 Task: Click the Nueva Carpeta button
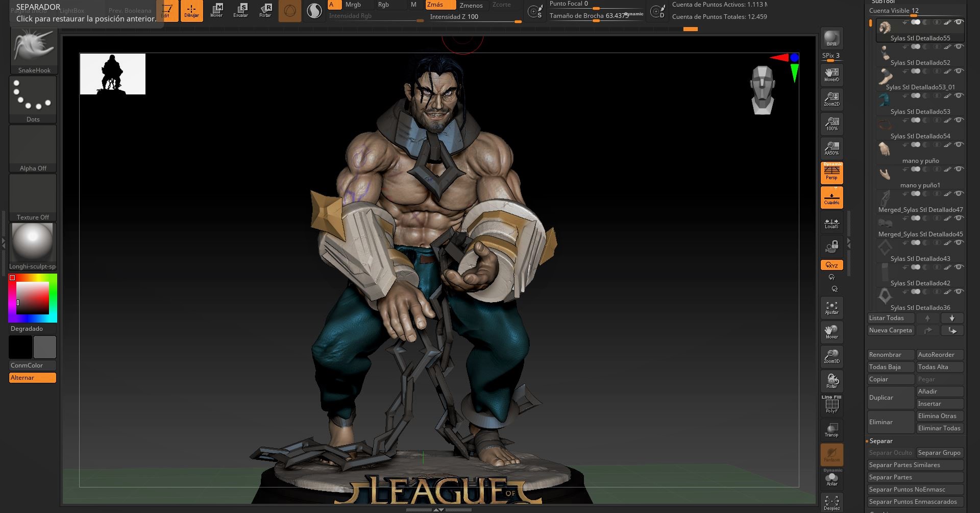click(x=891, y=330)
